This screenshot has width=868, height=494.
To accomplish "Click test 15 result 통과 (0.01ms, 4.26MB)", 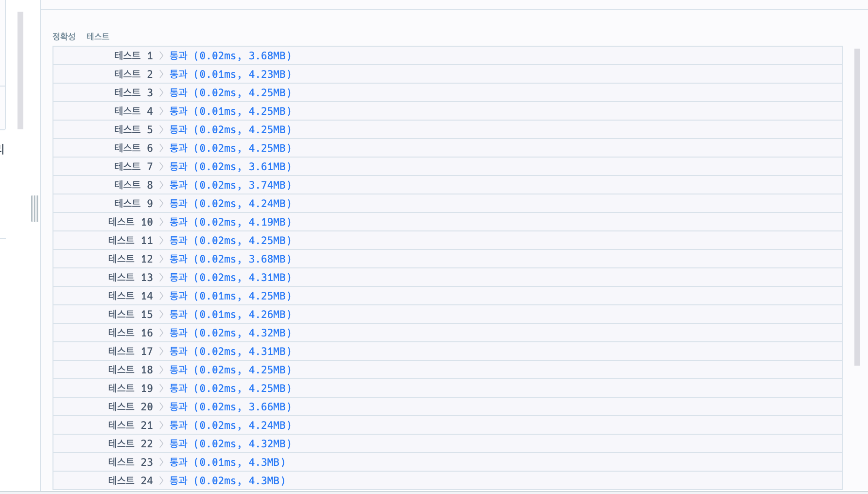I will pyautogui.click(x=230, y=315).
